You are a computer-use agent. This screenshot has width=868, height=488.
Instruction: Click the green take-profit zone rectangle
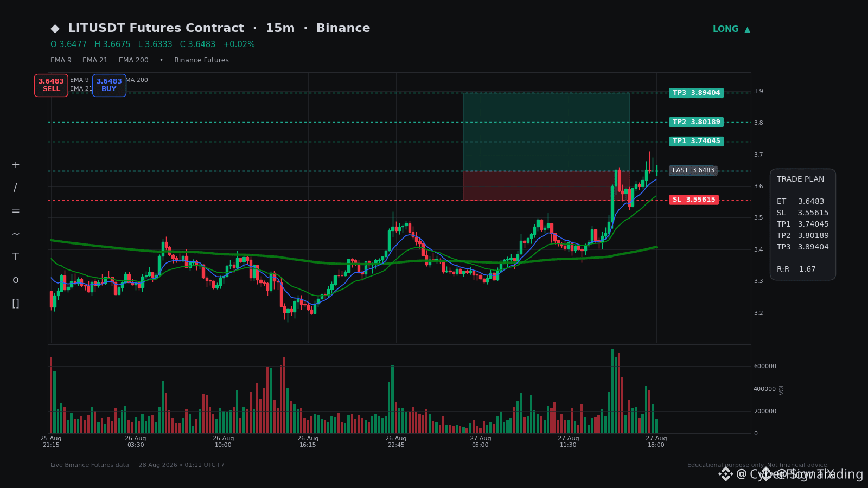(x=546, y=132)
